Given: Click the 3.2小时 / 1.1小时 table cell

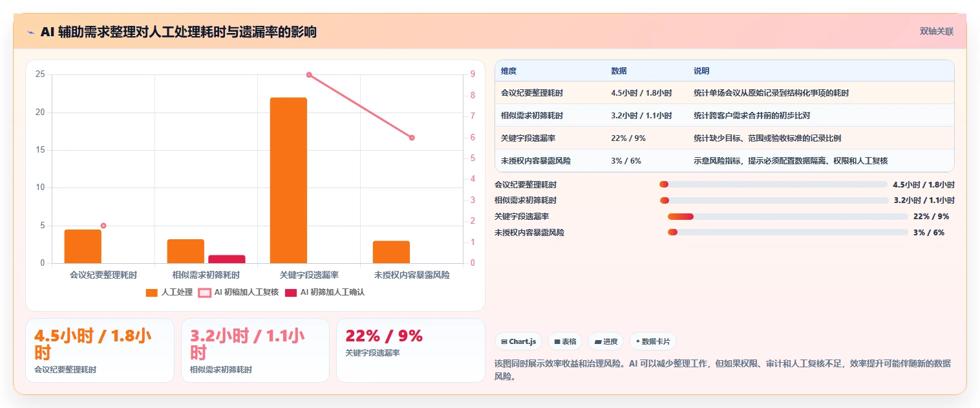Looking at the screenshot, I should pyautogui.click(x=641, y=116).
